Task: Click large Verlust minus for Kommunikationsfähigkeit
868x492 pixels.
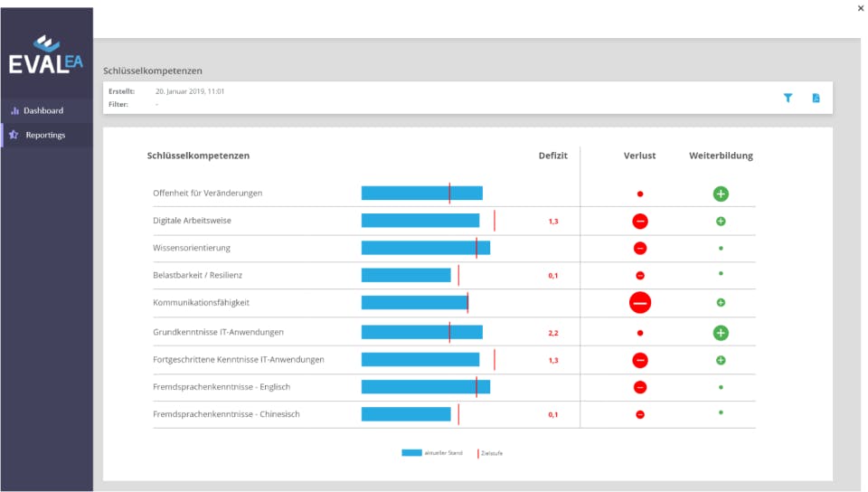Action: click(x=640, y=303)
